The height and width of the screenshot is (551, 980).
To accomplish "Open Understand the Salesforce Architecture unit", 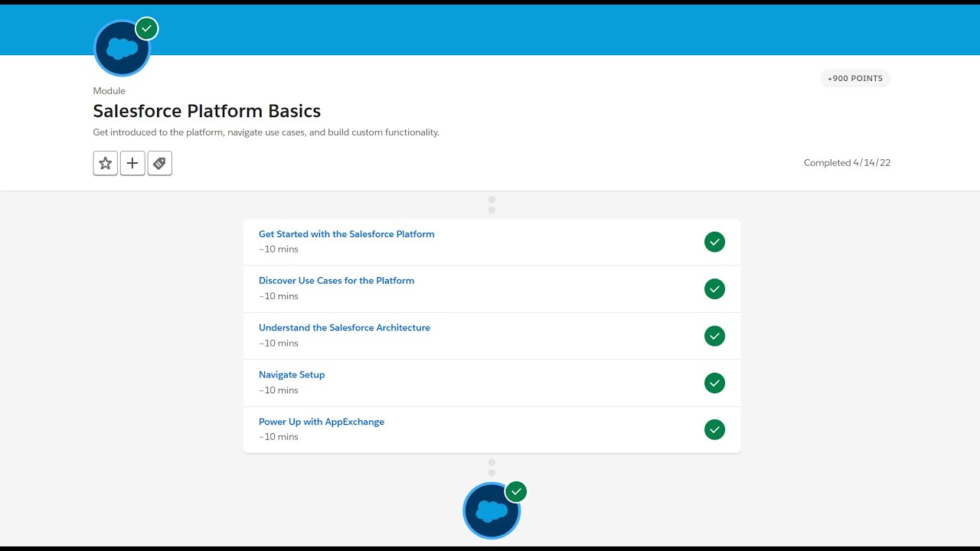I will 345,328.
